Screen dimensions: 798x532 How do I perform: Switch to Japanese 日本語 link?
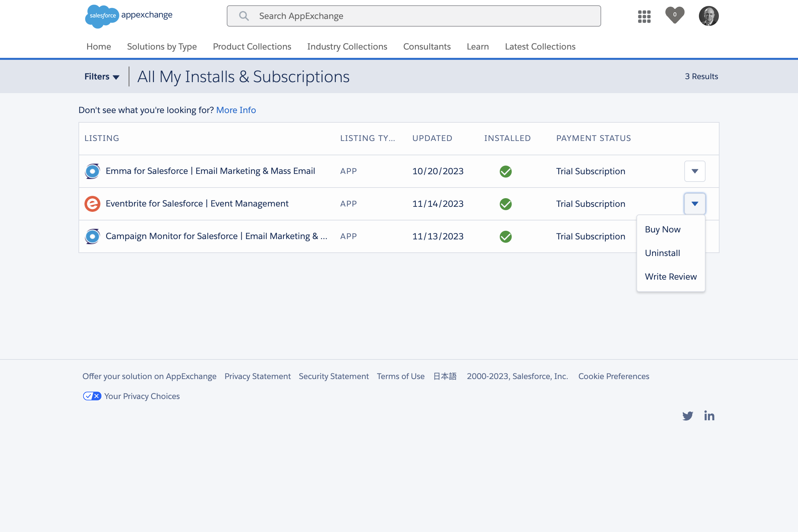445,376
